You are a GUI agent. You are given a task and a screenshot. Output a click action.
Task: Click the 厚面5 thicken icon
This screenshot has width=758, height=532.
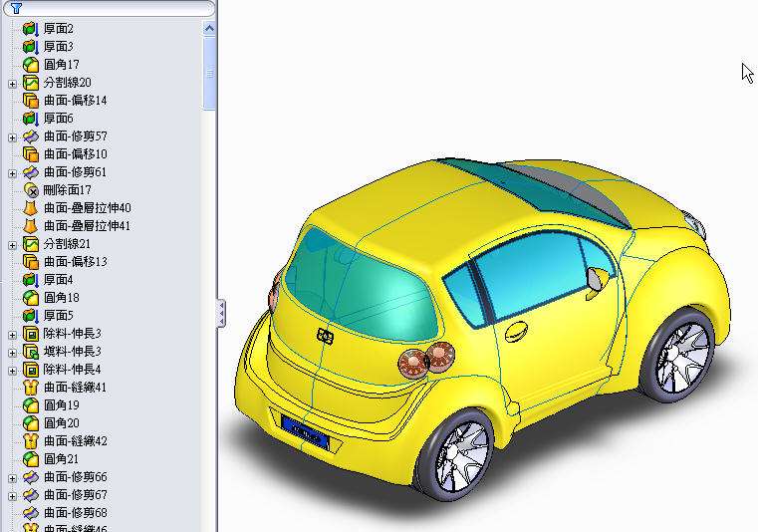[31, 316]
